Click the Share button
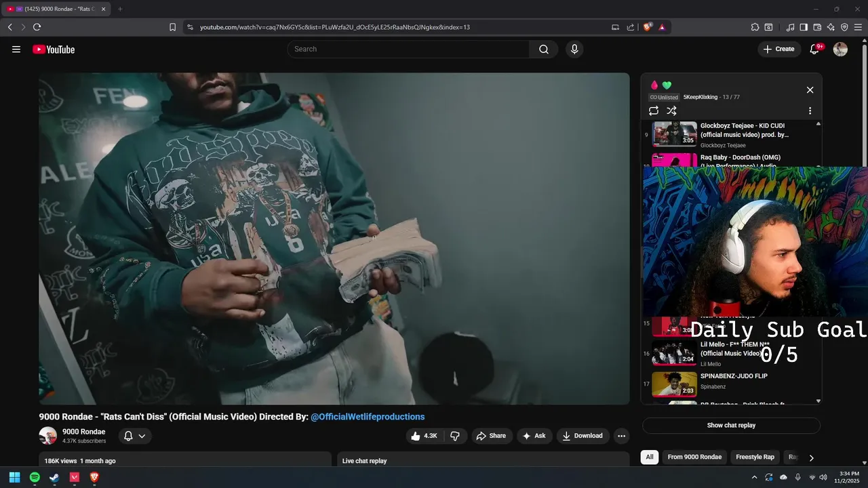Screen dimensions: 868x488 491,436
